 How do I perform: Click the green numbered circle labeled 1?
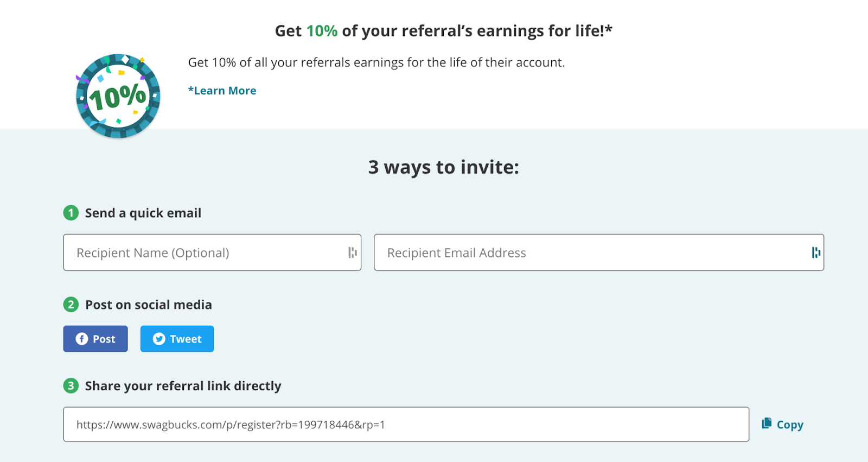pyautogui.click(x=71, y=213)
